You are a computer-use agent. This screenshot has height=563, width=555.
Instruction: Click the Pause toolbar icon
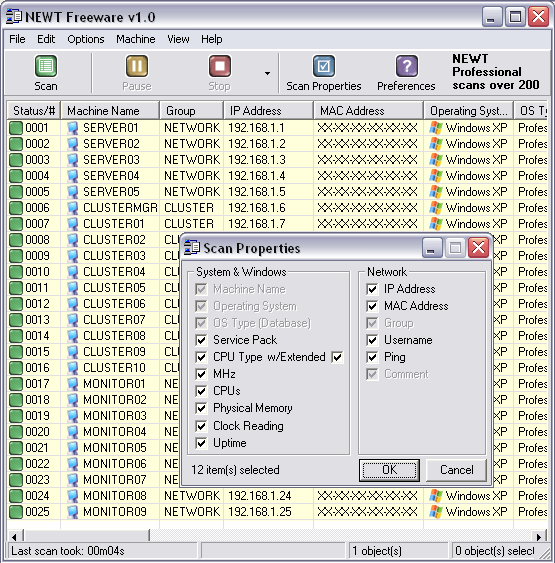(x=136, y=66)
